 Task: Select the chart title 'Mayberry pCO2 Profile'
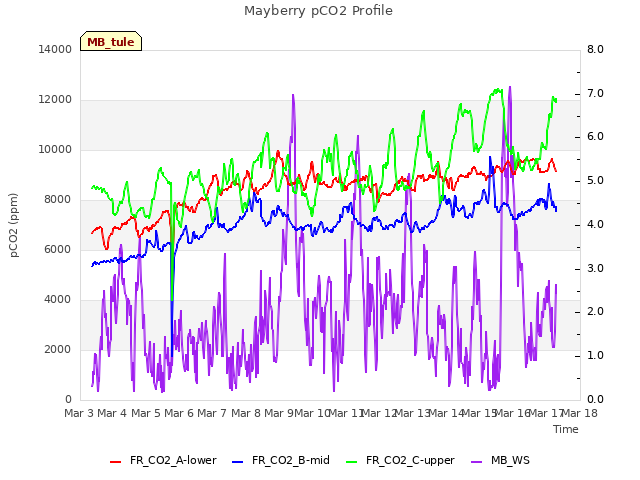(318, 11)
